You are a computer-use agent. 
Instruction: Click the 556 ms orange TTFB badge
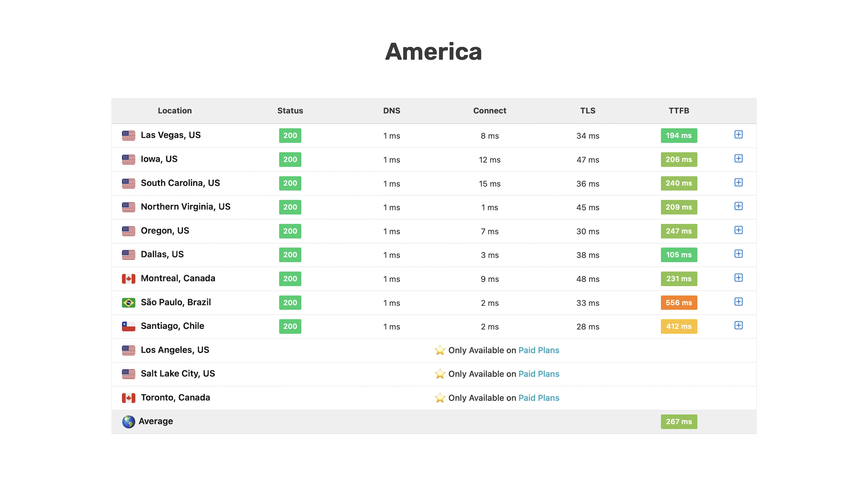click(679, 302)
